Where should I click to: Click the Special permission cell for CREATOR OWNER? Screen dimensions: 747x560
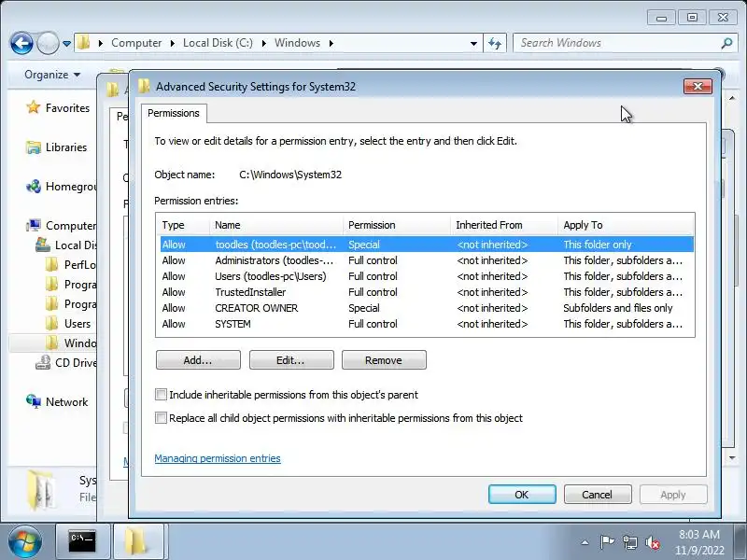(364, 308)
